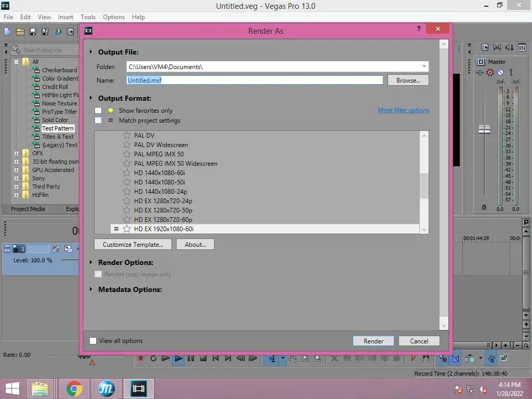The image size is (532, 399).
Task: Favorite the HD EX 1920x1080-60i star
Action: click(x=127, y=229)
